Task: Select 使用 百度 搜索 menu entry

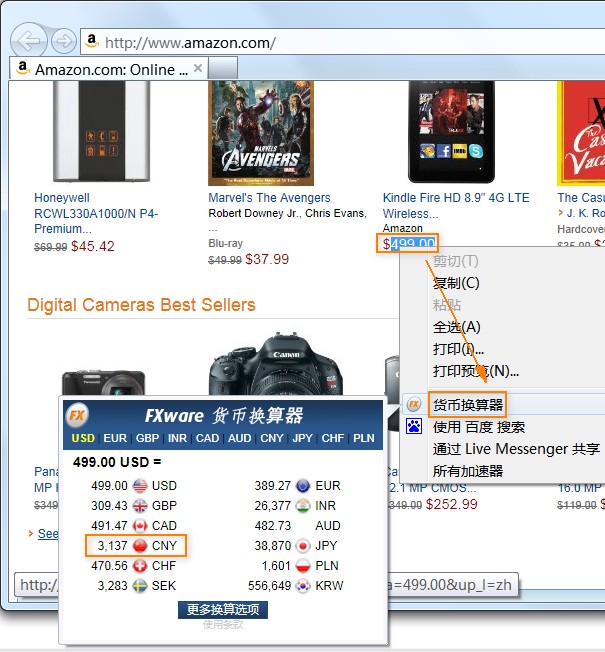Action: tap(479, 427)
